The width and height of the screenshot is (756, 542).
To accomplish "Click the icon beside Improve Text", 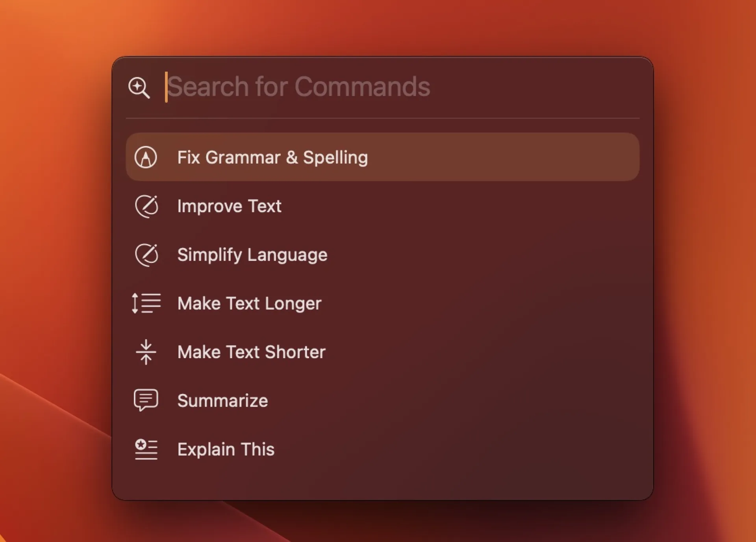I will coord(146,206).
